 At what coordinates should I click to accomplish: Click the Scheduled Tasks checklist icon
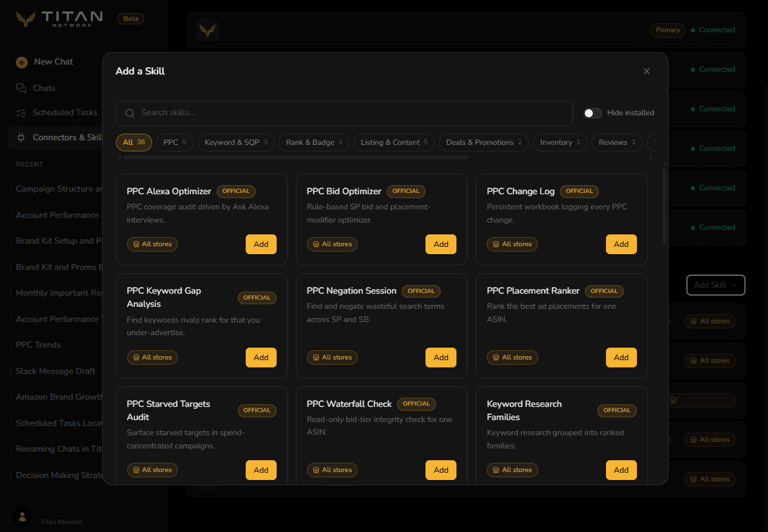pyautogui.click(x=20, y=113)
